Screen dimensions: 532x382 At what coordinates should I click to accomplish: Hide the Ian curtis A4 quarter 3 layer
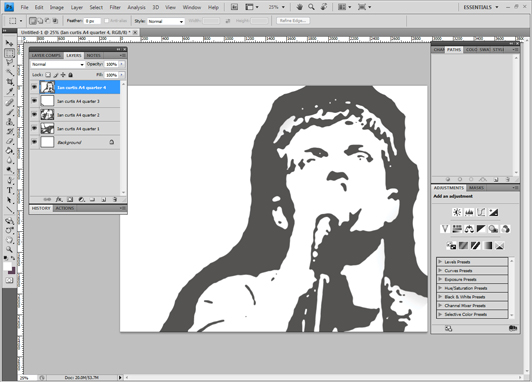click(x=34, y=101)
